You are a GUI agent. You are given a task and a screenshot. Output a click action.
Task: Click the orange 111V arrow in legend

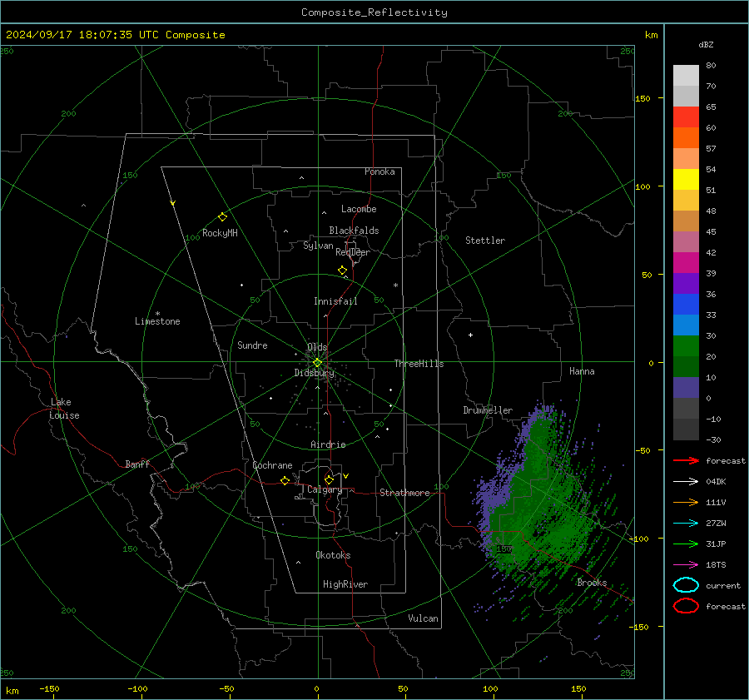pyautogui.click(x=686, y=502)
